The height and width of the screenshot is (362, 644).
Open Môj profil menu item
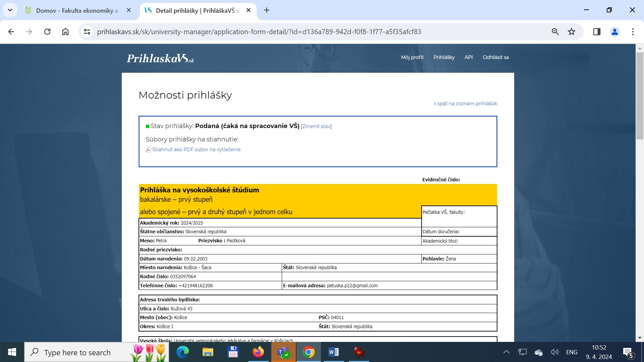pyautogui.click(x=412, y=57)
